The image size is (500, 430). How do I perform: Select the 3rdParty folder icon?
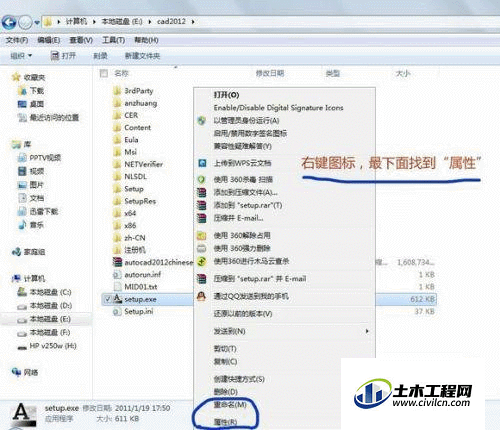(117, 91)
